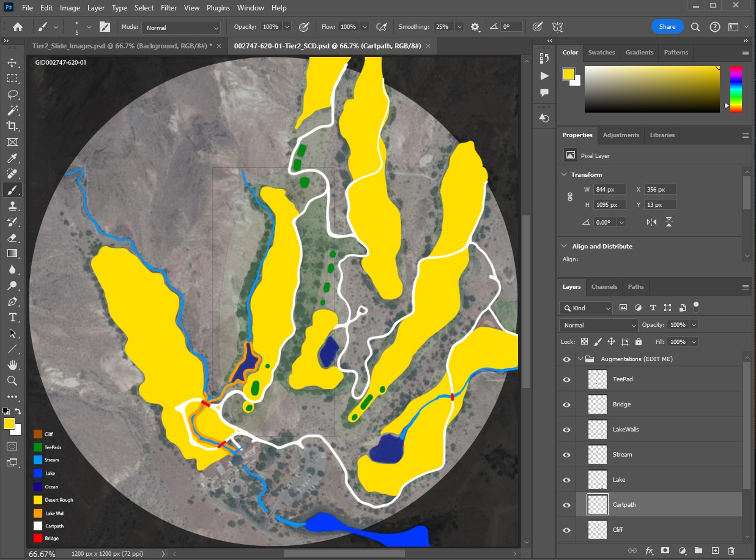Hide the Augmentations group

click(x=566, y=359)
